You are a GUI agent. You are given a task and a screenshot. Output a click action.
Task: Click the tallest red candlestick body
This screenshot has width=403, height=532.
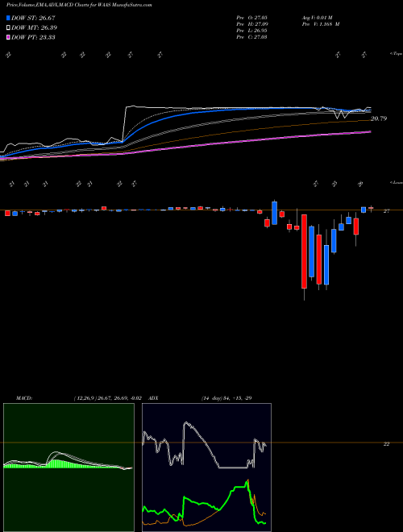click(x=305, y=251)
